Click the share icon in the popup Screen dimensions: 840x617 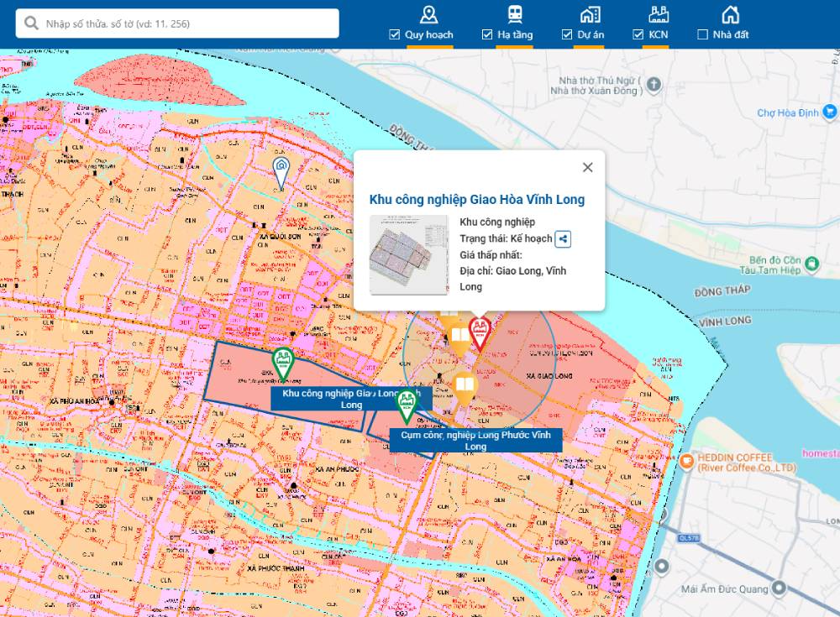point(563,239)
